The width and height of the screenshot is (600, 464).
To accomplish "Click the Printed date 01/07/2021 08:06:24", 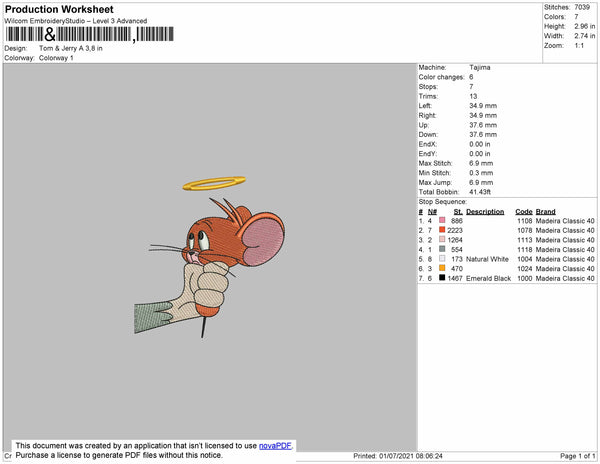I will coord(411,456).
